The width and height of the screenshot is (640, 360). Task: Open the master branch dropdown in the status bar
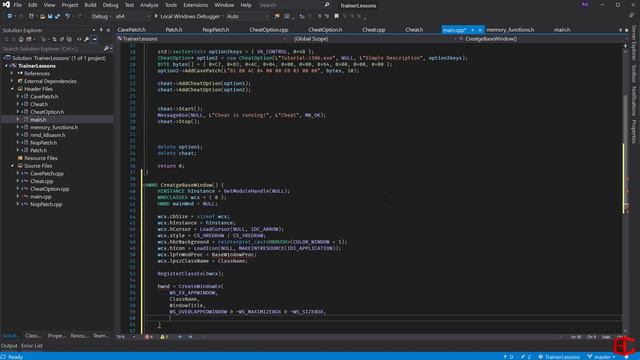point(602,357)
